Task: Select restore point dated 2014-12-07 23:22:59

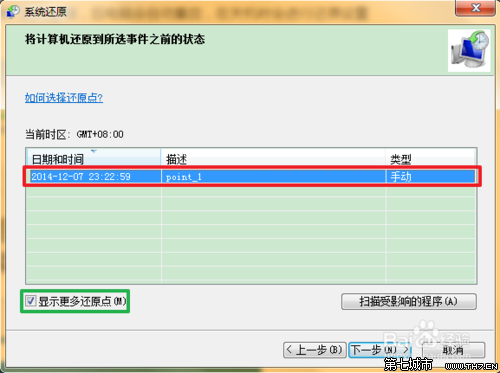Action: 81,176
